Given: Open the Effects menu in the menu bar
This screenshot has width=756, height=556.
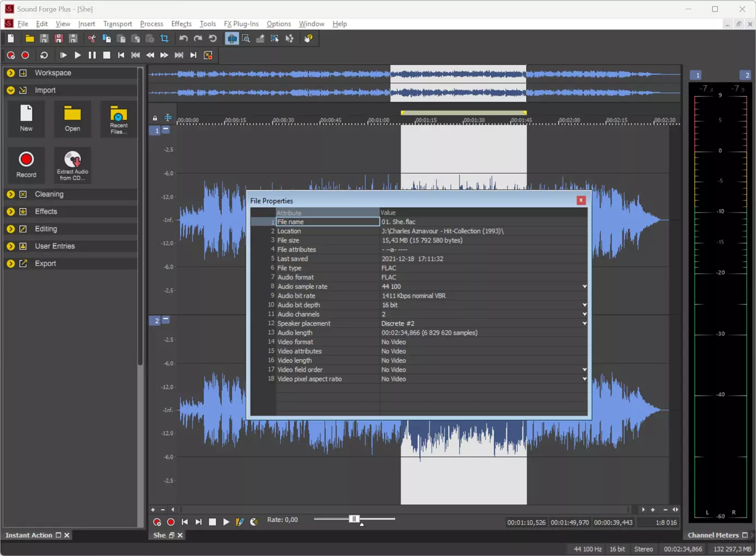Looking at the screenshot, I should [182, 24].
